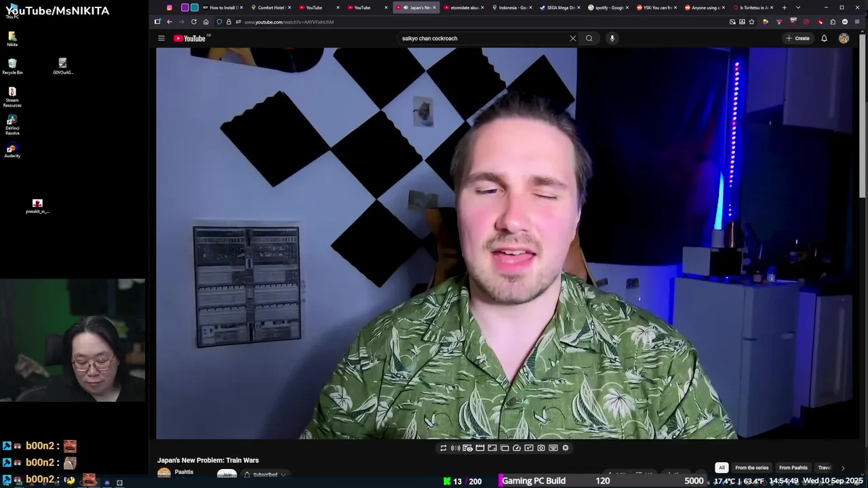Show more chips with the right arrow
Screen dimensions: 868x488
click(x=843, y=468)
